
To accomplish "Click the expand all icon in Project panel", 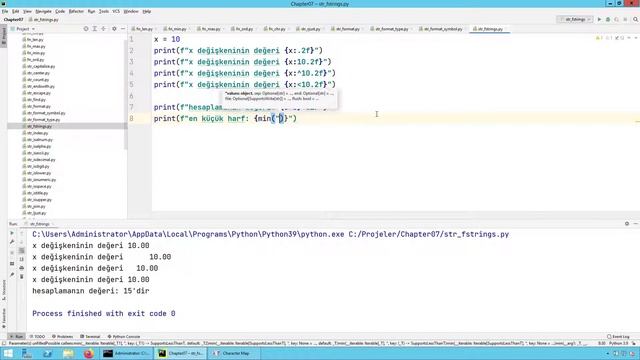I will click(x=95, y=29).
